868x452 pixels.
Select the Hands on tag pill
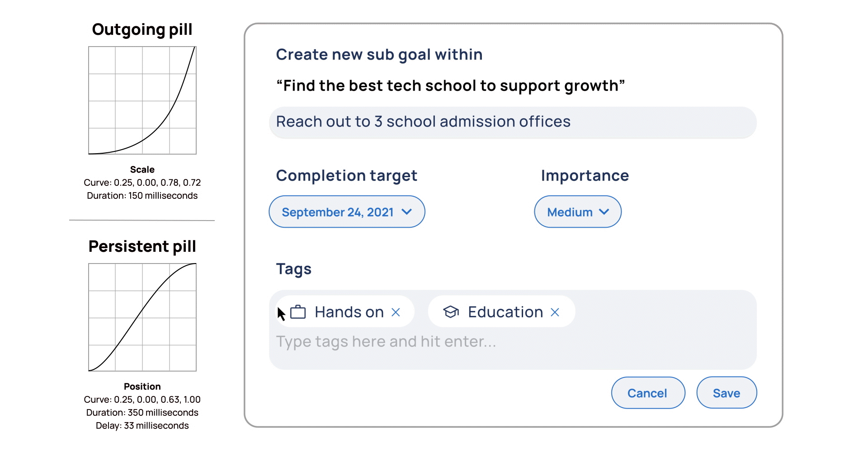click(x=345, y=311)
